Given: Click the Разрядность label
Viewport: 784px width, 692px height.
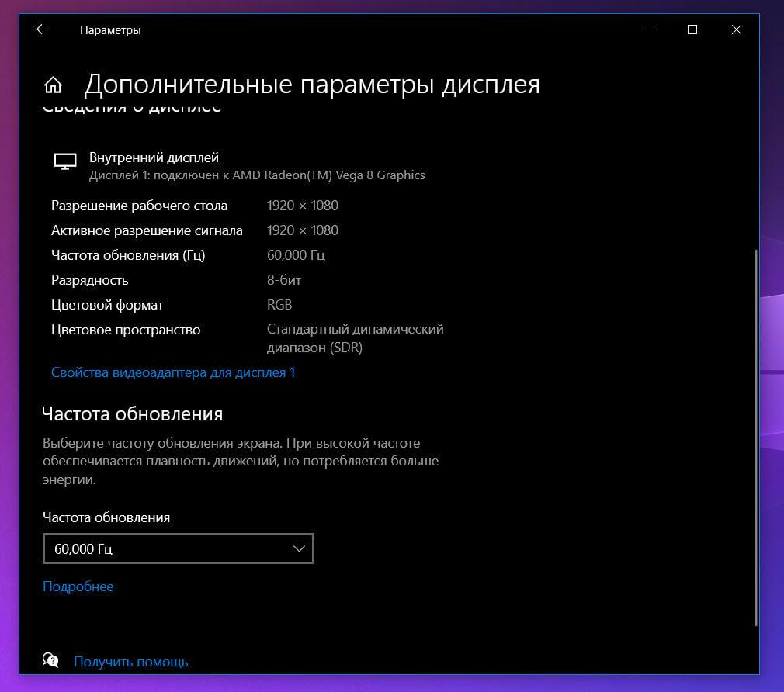Looking at the screenshot, I should pos(90,280).
